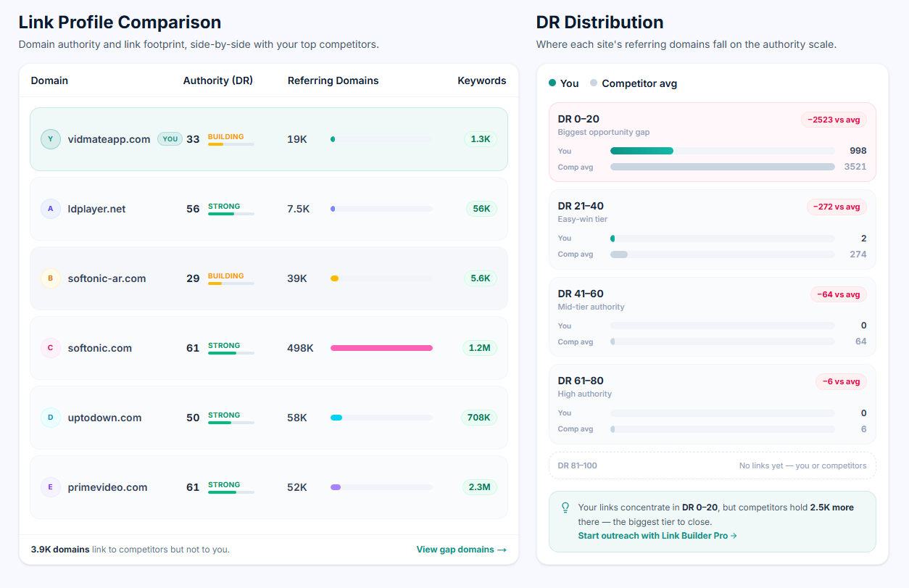
Task: Select the softonic.com domain name
Action: tap(99, 348)
